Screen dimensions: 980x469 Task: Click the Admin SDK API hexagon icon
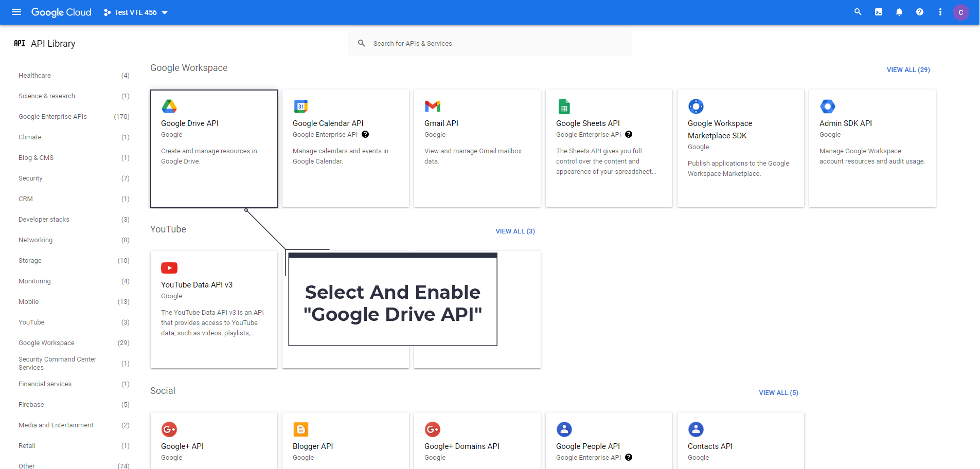(828, 106)
